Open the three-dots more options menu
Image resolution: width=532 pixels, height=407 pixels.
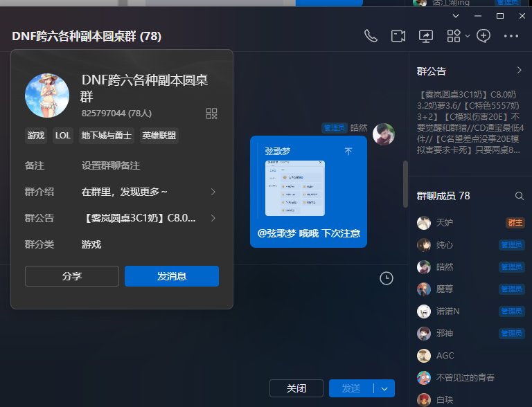pyautogui.click(x=511, y=36)
